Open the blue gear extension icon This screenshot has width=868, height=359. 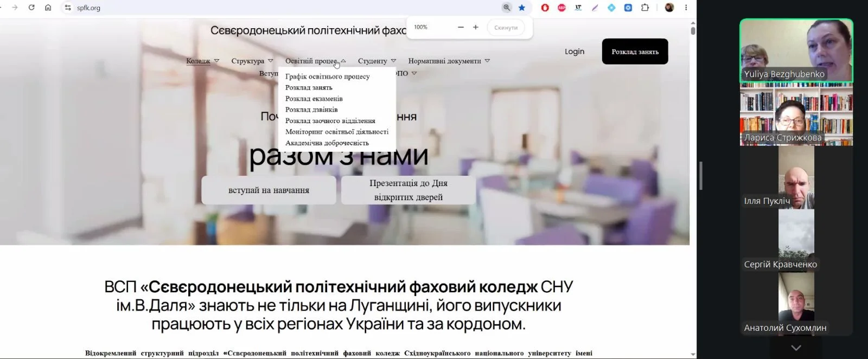click(628, 8)
